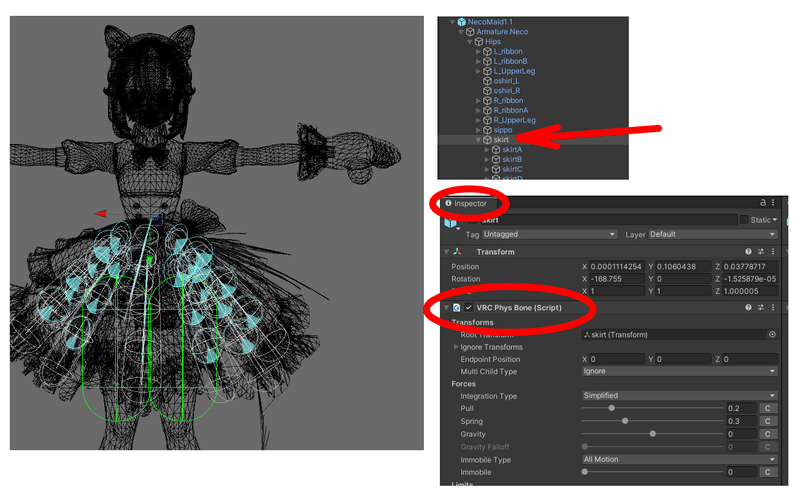The image size is (800, 501).
Task: Open the VRC Phys Bone kebab menu
Action: [773, 307]
